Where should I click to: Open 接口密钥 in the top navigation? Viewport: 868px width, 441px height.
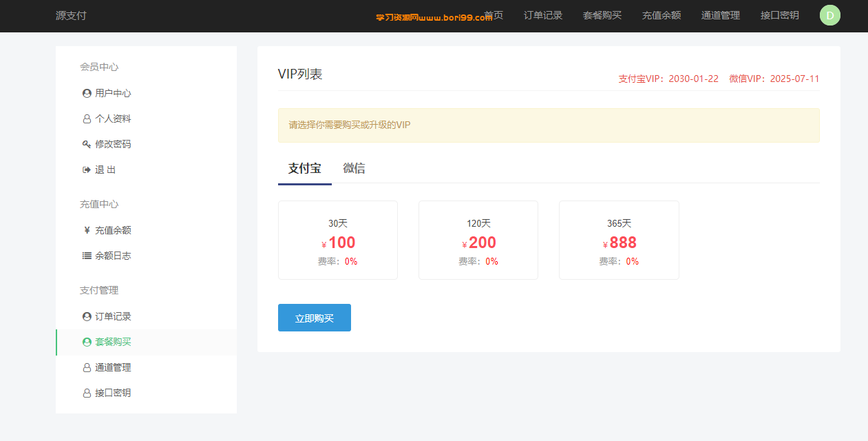[780, 15]
